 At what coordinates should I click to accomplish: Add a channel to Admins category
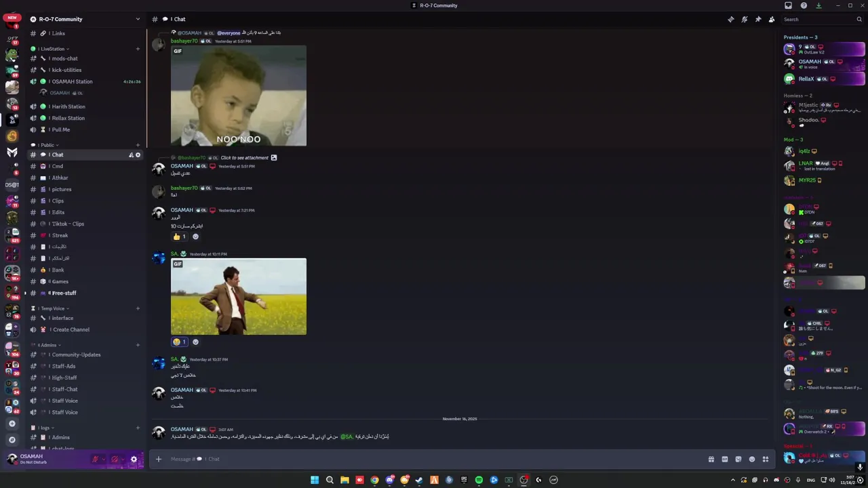click(x=138, y=345)
